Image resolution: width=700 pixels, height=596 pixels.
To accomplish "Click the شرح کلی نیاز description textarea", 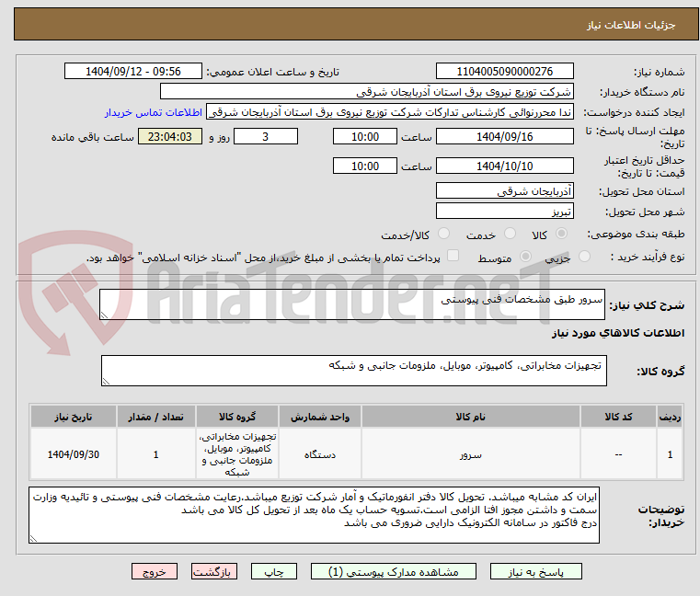I will [352, 304].
